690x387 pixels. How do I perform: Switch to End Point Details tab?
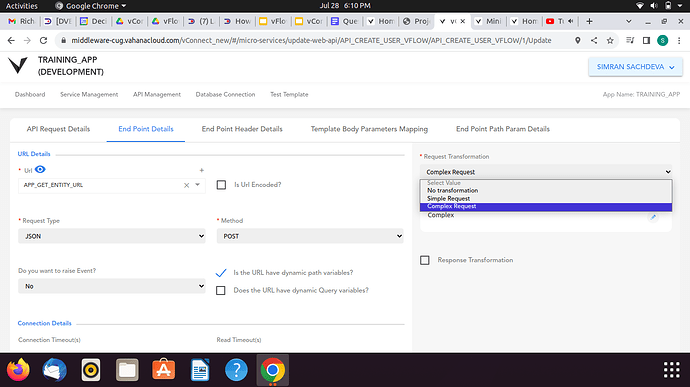146,129
